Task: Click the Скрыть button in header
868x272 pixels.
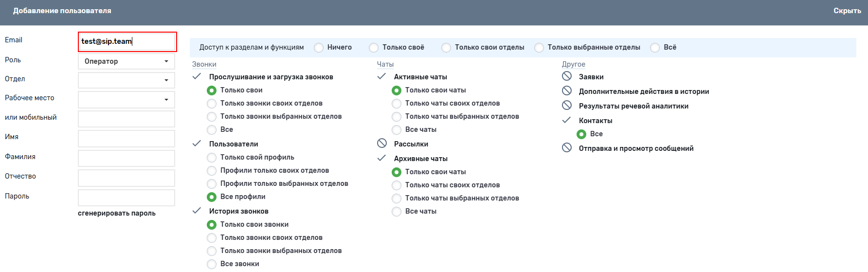Action: [x=847, y=11]
